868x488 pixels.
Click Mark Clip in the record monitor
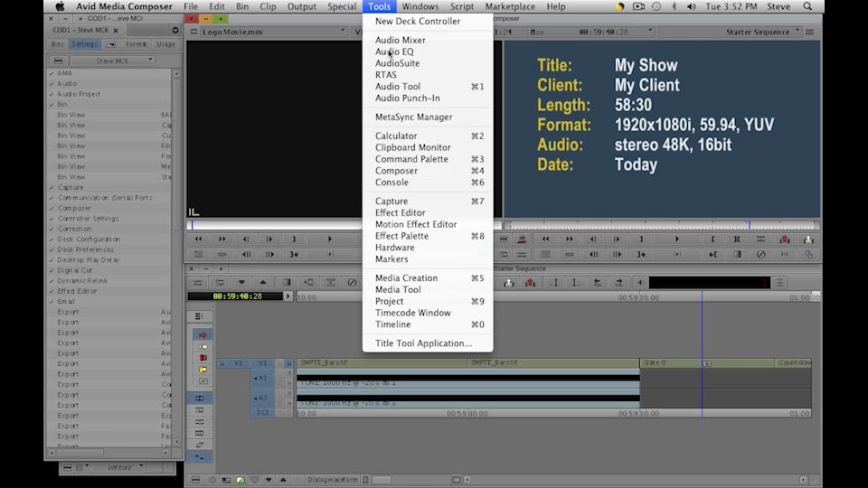pos(737,239)
